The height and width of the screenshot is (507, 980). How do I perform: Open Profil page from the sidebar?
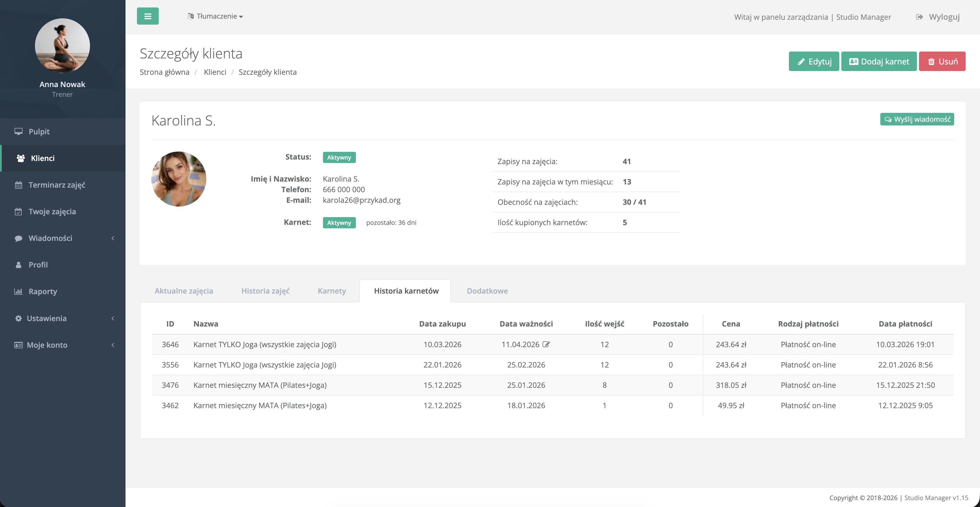pyautogui.click(x=38, y=265)
